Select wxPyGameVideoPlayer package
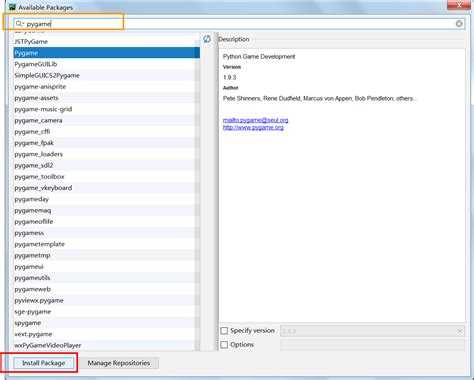 point(107,345)
